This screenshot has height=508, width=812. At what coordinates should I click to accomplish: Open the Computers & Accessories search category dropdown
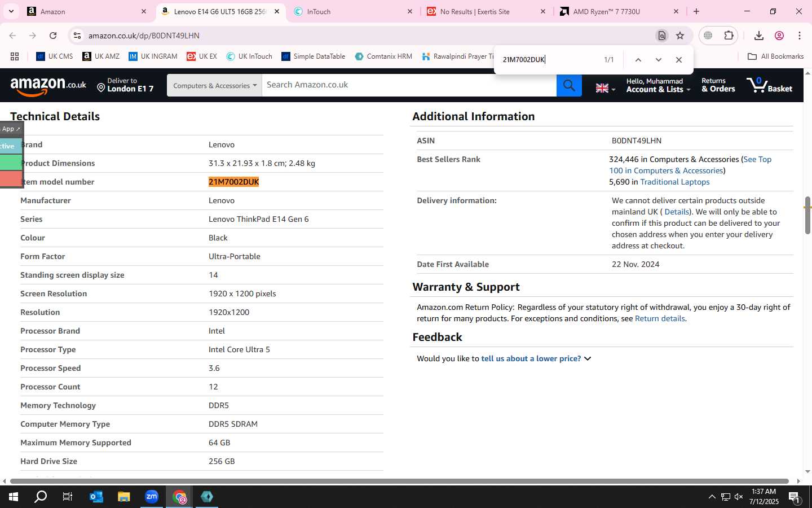point(214,85)
